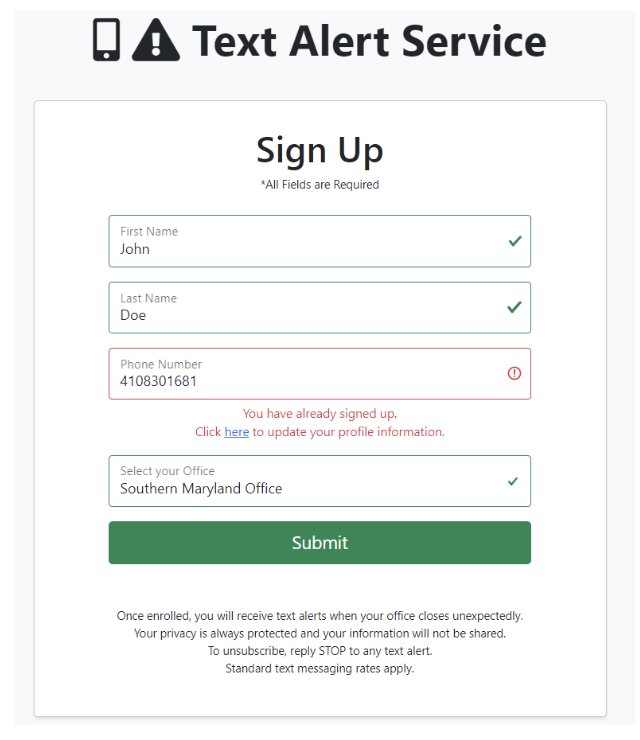Screen dimensions: 640x740
Task: Click the green checkmark in First Name field
Action: point(515,241)
